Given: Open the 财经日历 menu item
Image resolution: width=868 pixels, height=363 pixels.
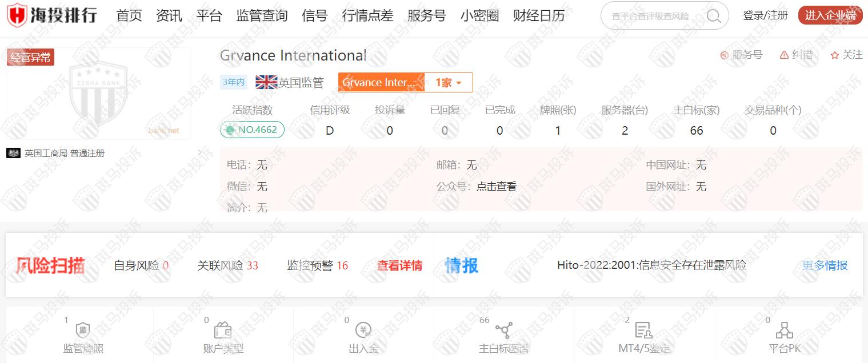Looking at the screenshot, I should coord(538,15).
